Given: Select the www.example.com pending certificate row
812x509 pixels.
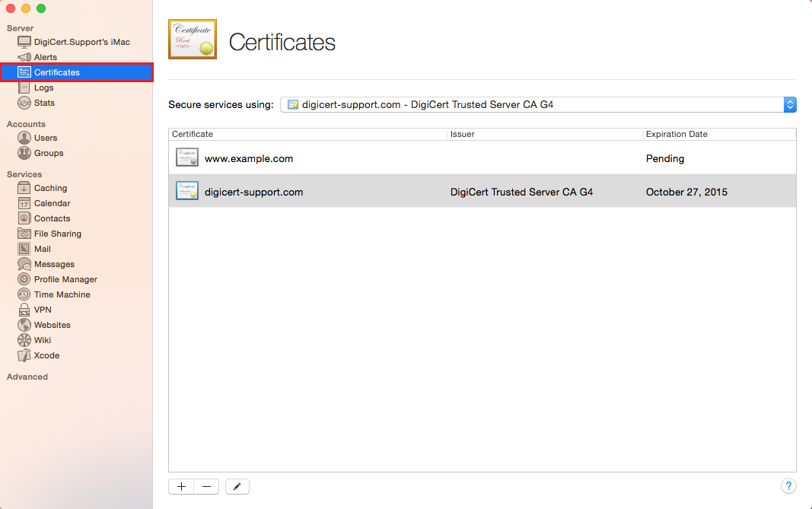Looking at the screenshot, I should pos(482,159).
